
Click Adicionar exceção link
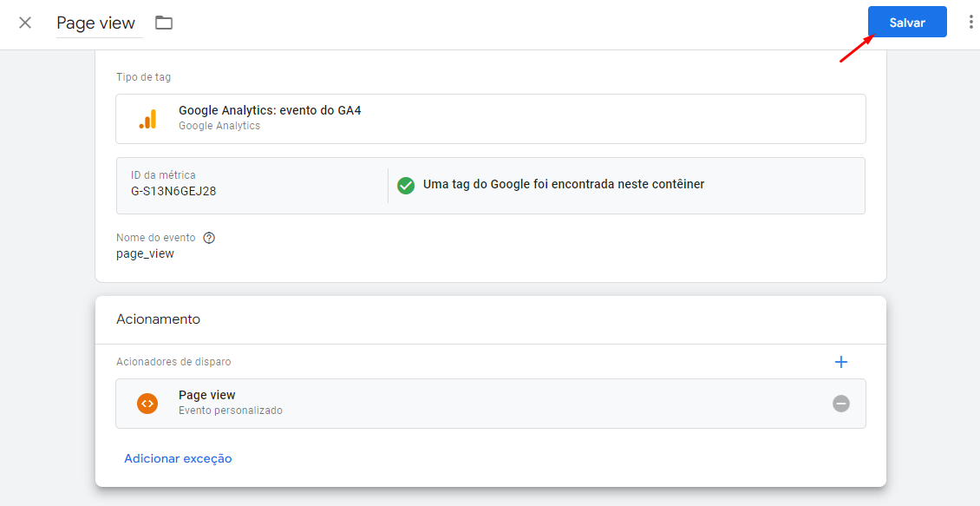pos(178,458)
